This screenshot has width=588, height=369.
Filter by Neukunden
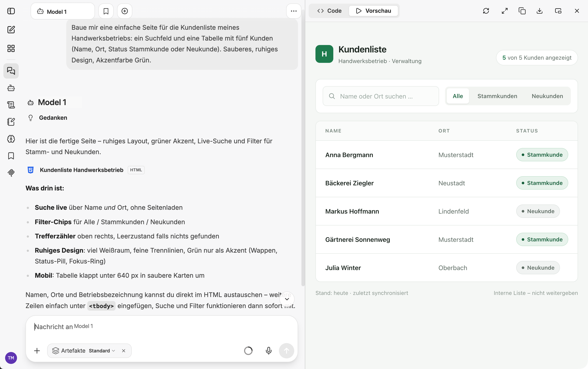[547, 96]
